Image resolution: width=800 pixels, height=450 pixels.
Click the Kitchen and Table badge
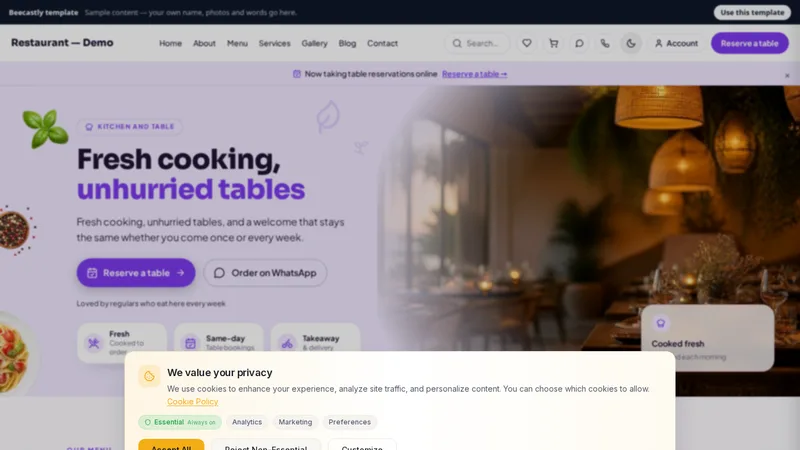pos(130,127)
